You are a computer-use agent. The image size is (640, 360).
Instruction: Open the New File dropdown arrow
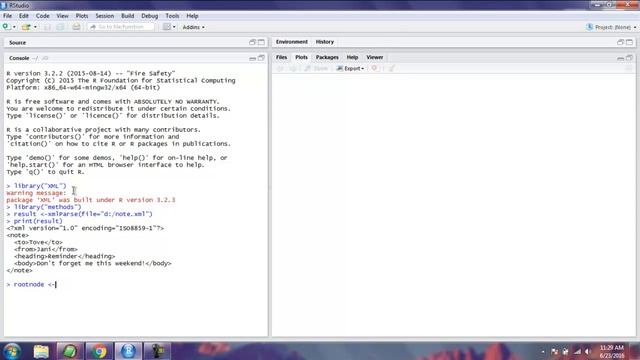tap(14, 27)
